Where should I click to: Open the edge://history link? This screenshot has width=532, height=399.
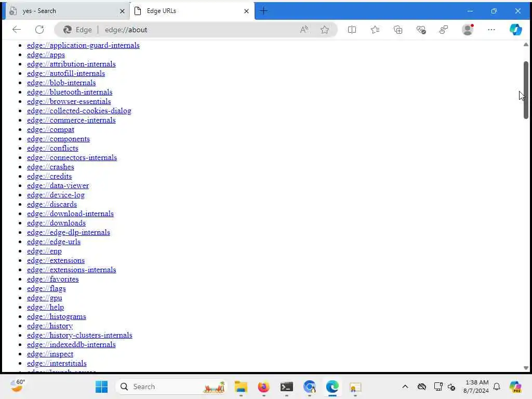(50, 326)
